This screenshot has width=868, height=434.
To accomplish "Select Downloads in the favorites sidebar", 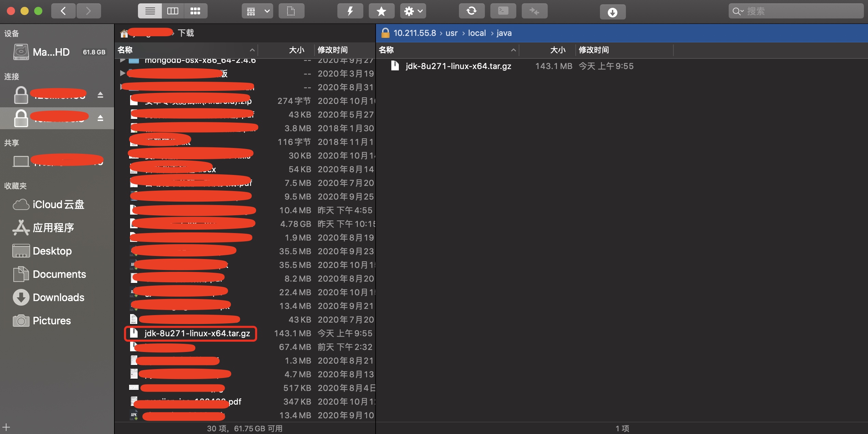I will 58,297.
